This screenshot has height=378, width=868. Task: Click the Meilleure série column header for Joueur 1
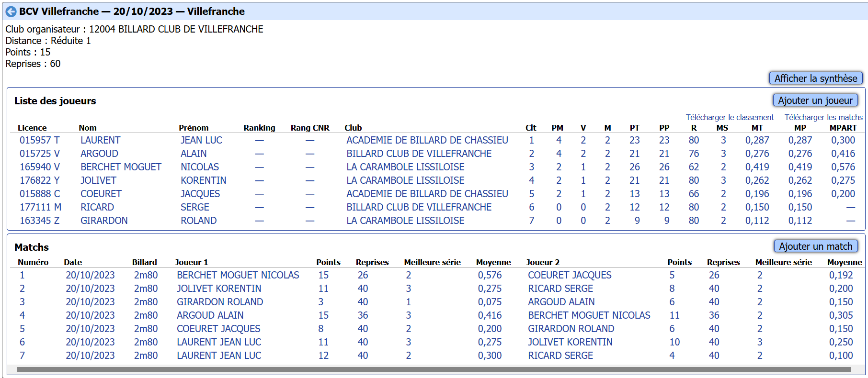pyautogui.click(x=432, y=262)
